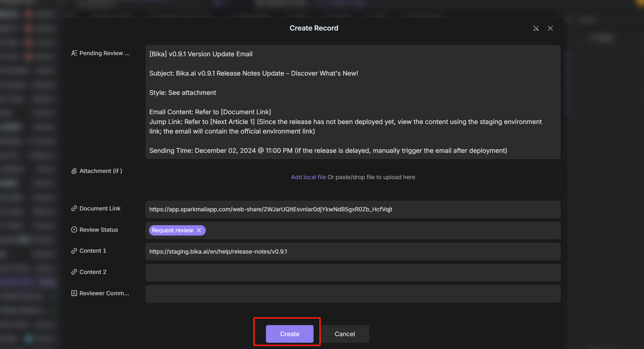The height and width of the screenshot is (349, 644).
Task: Click the Reviewer Comments field icon
Action: pos(74,293)
